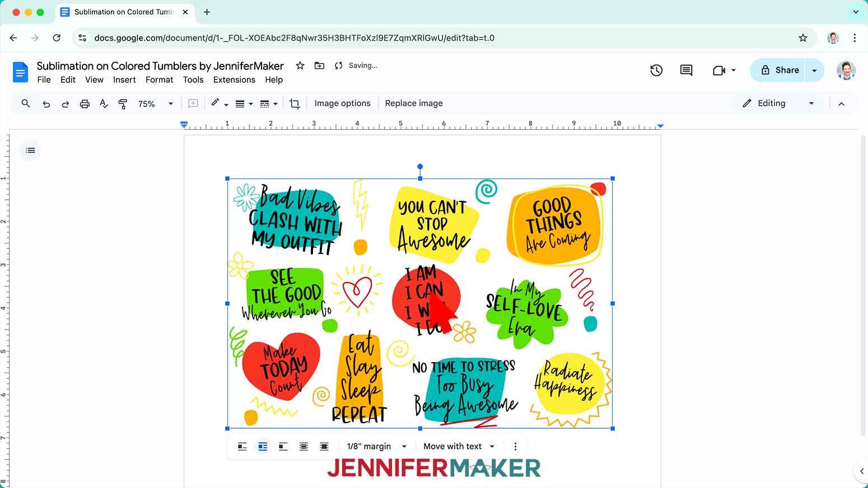Click the Undo arrow

point(46,104)
